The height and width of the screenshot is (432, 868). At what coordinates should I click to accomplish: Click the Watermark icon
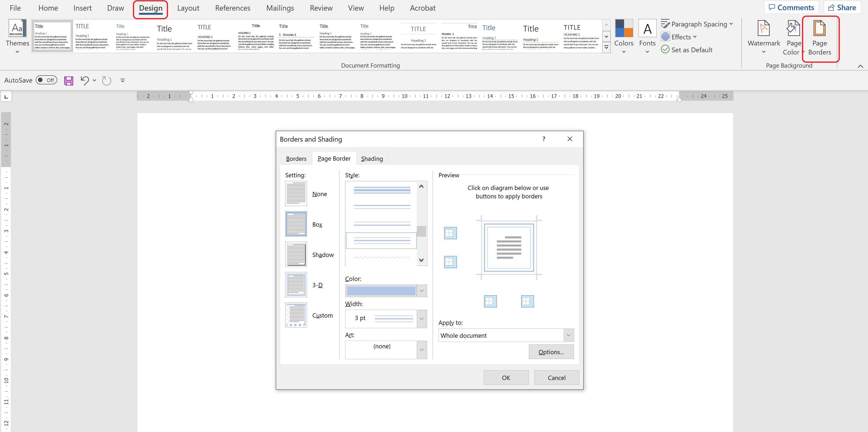click(763, 29)
